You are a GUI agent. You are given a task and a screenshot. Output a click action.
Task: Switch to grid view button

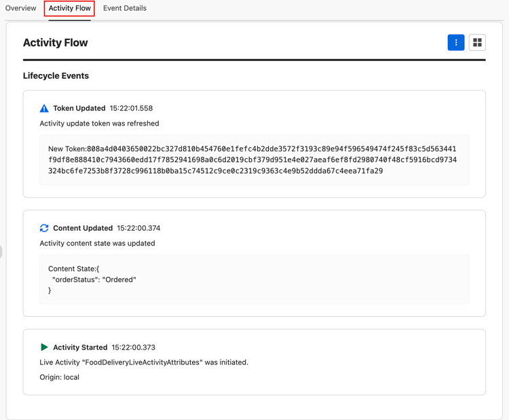[x=477, y=43]
